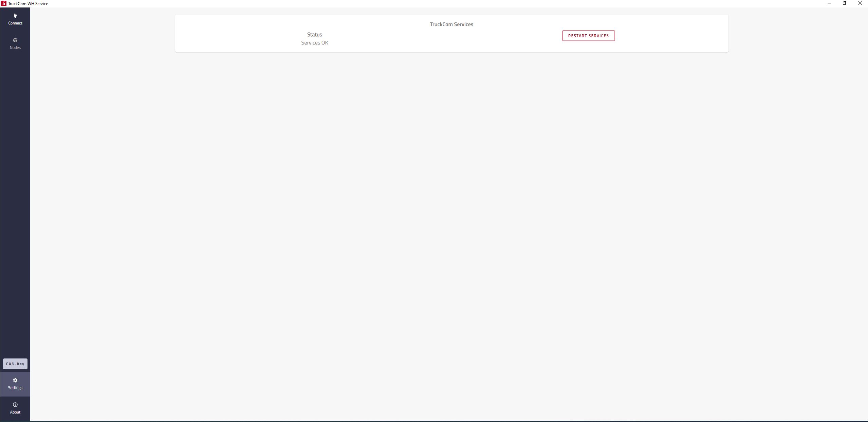The height and width of the screenshot is (422, 868).
Task: Open the About info page
Action: tap(15, 408)
